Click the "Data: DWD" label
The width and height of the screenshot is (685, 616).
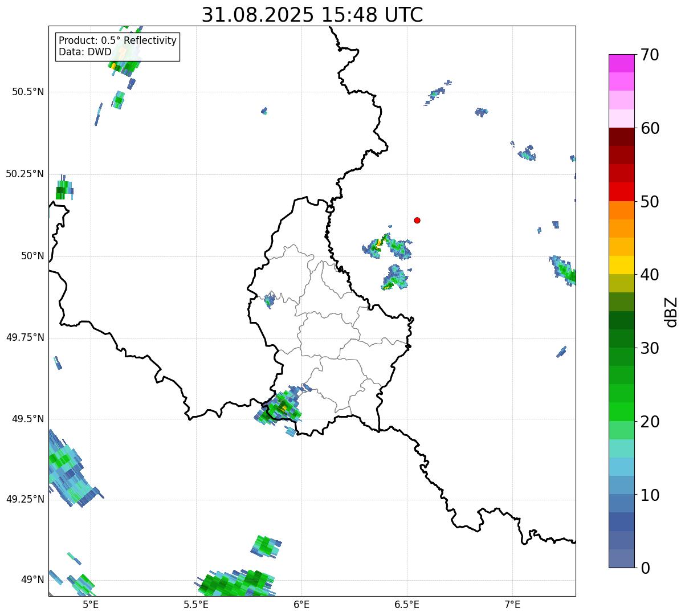(x=85, y=52)
